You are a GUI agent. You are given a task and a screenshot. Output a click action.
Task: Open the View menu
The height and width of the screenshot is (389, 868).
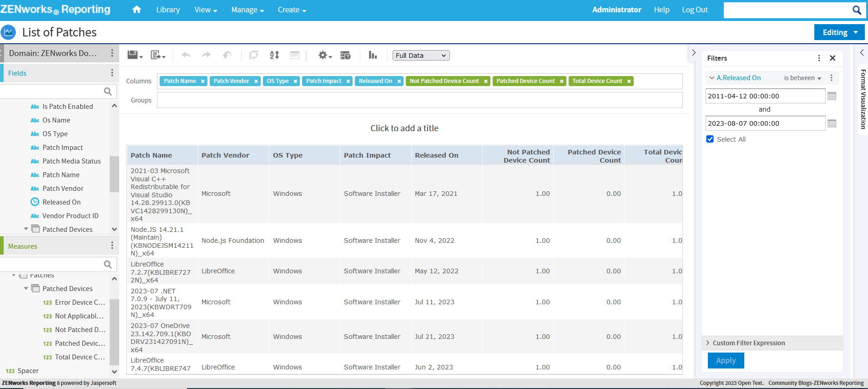tap(206, 10)
